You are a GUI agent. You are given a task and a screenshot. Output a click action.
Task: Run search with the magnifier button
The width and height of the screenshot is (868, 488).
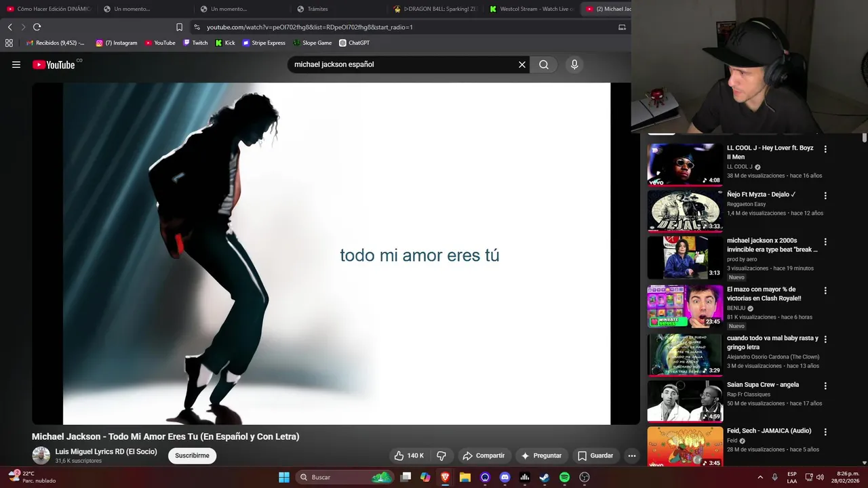click(x=544, y=64)
